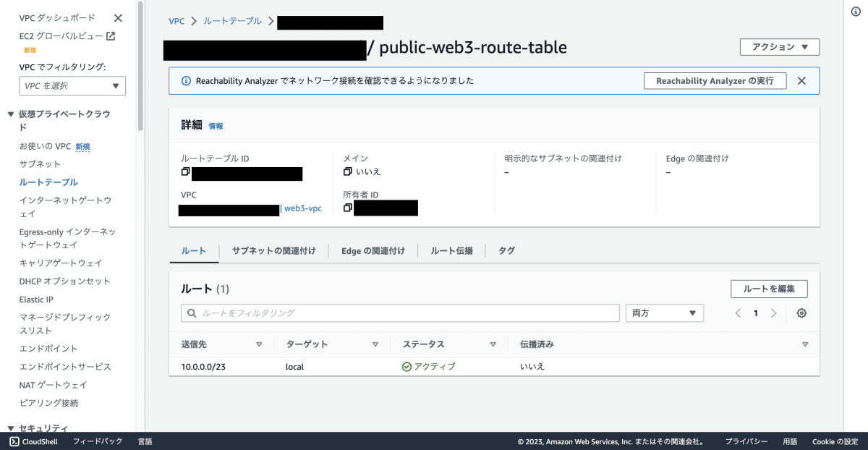Open 用語 link in footer
Image resolution: width=868 pixels, height=450 pixels.
790,441
